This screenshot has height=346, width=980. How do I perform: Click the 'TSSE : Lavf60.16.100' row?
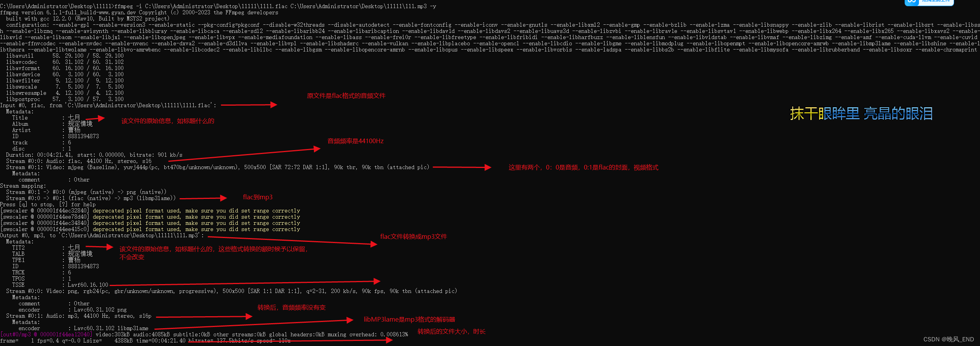(x=60, y=285)
